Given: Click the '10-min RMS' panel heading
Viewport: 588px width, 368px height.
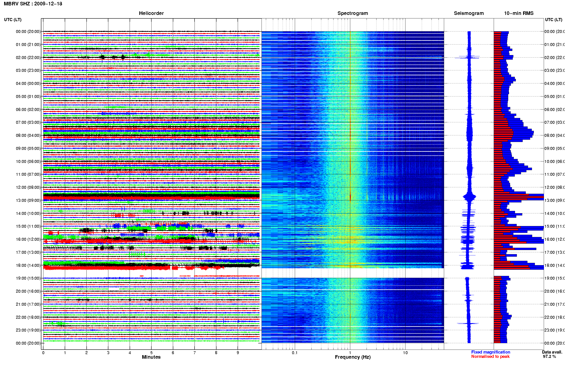Looking at the screenshot, I should click(519, 13).
